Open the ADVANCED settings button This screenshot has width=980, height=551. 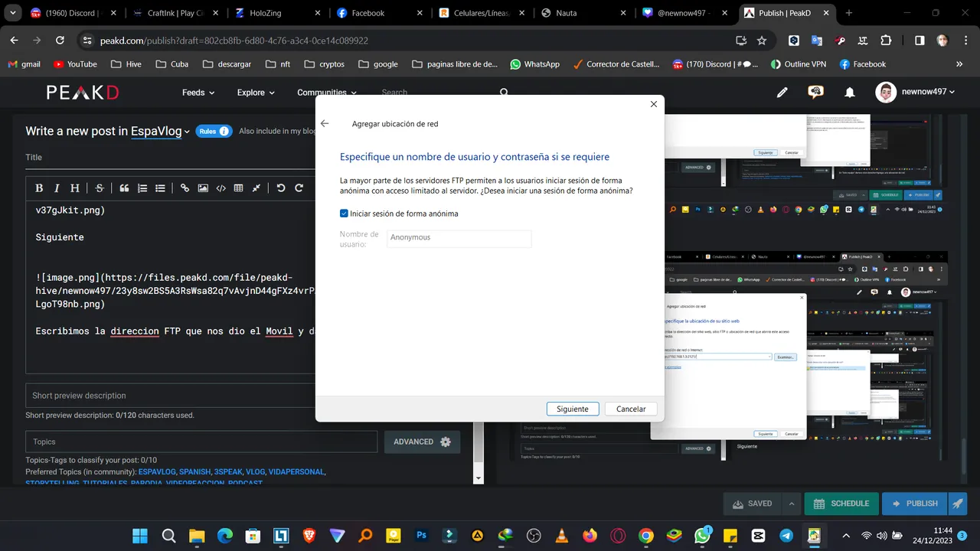[422, 442]
